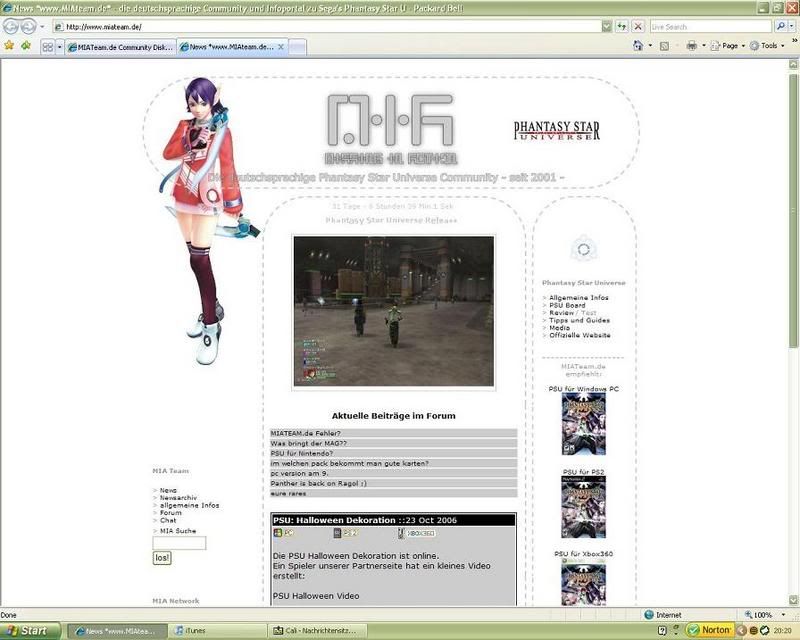Open the Offizielle Website link
The width and height of the screenshot is (800, 640).
tap(580, 335)
